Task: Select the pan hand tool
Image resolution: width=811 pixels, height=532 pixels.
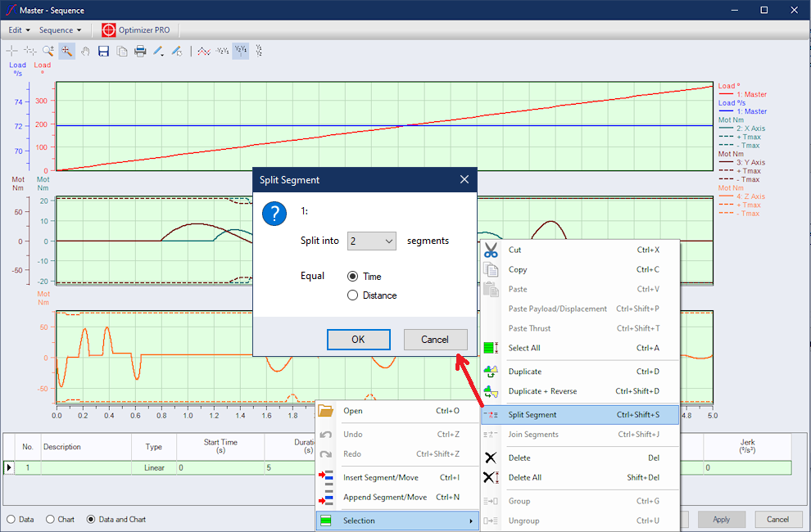Action: (x=84, y=51)
